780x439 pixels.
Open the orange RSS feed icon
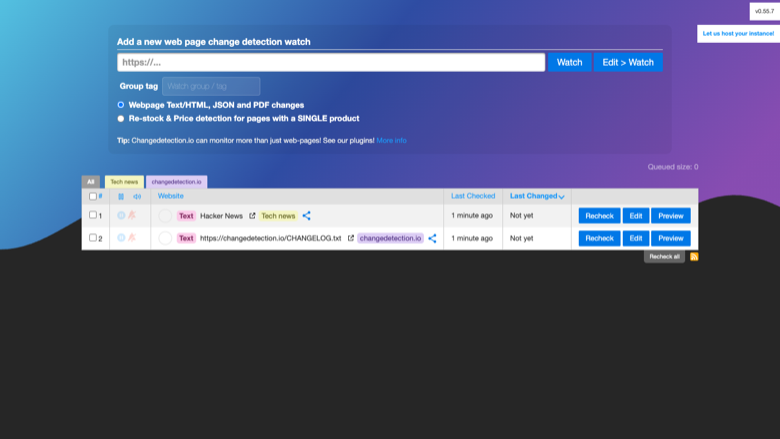click(x=694, y=257)
